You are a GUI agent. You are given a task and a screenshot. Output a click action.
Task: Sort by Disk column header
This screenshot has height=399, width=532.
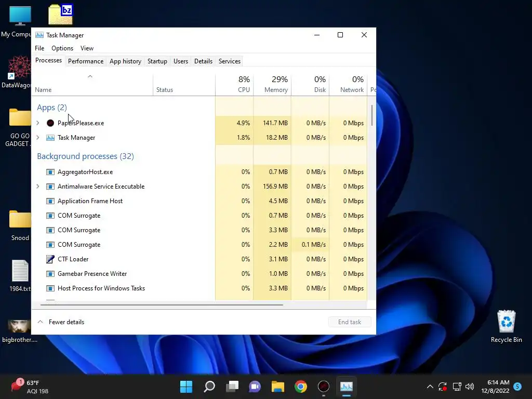(x=310, y=85)
